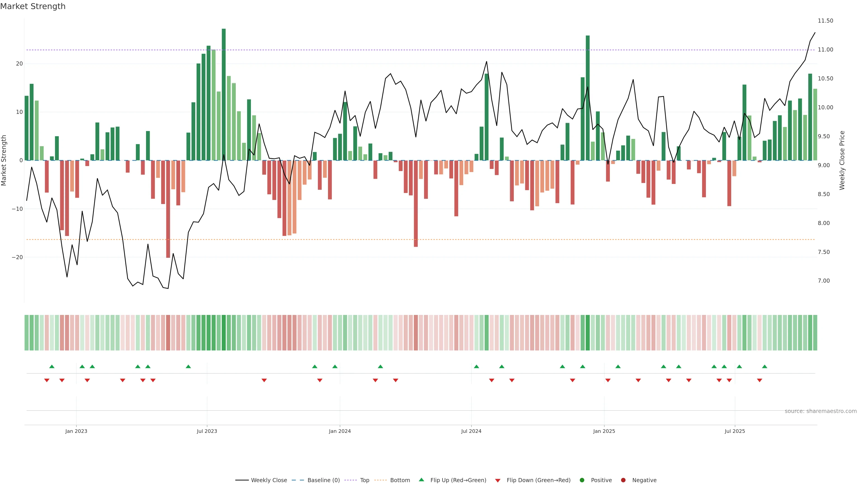Click the Positive green circle legend icon
Screen dimensions: 868x488
pyautogui.click(x=582, y=480)
